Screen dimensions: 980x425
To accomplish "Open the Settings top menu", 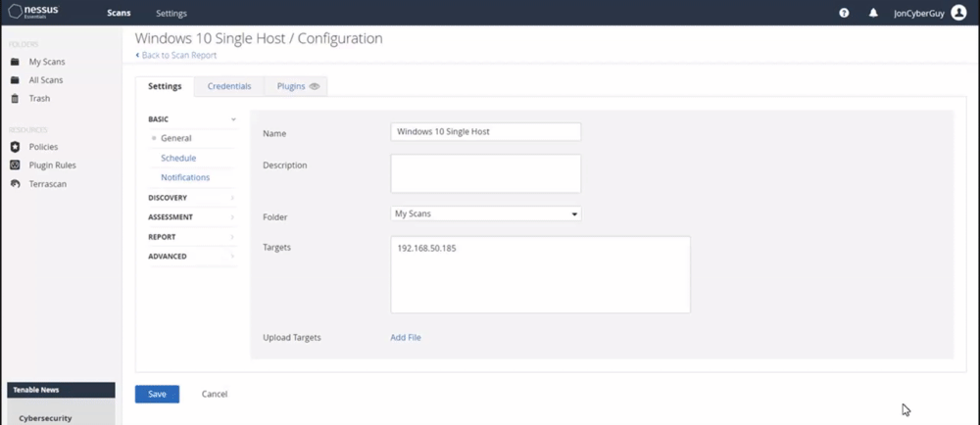I will click(x=171, y=13).
